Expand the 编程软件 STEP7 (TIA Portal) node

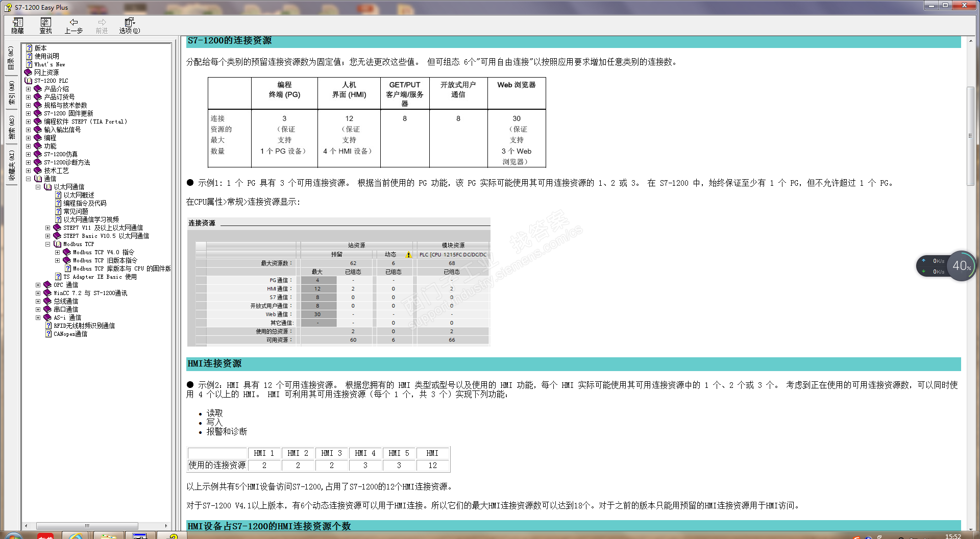click(29, 121)
